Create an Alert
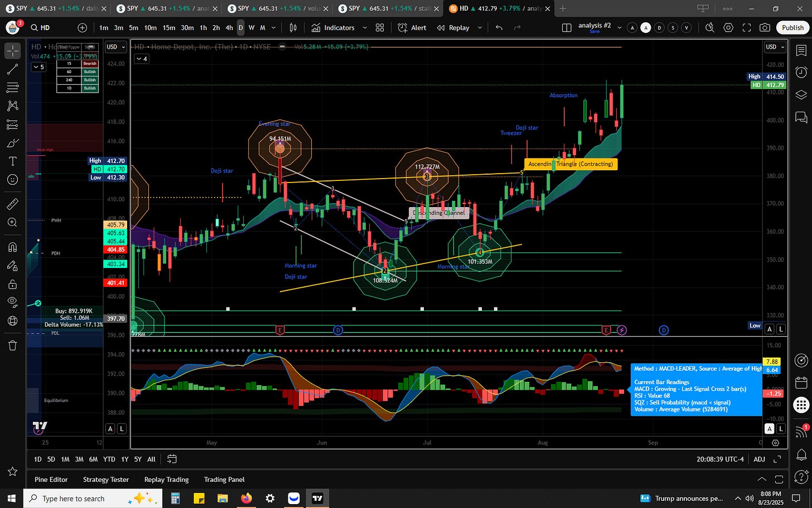This screenshot has width=812, height=508. [412, 27]
